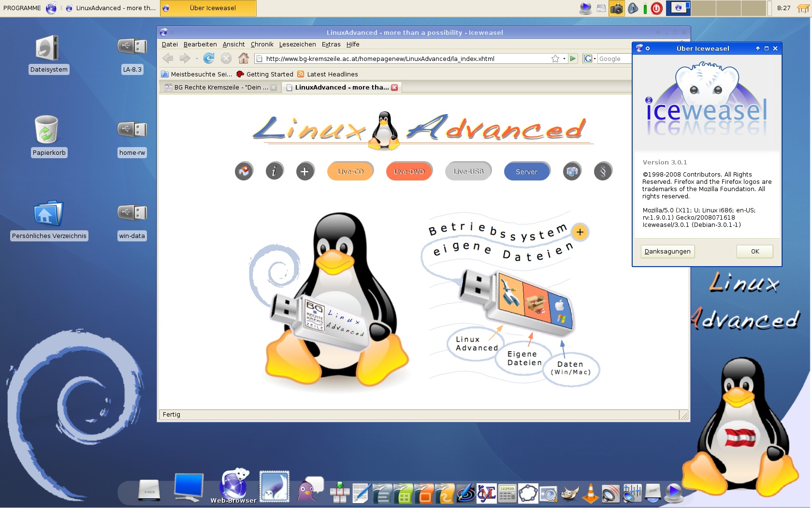Viewport: 812px width, 508px height.
Task: Open the Papierkorb trash icon
Action: [48, 136]
